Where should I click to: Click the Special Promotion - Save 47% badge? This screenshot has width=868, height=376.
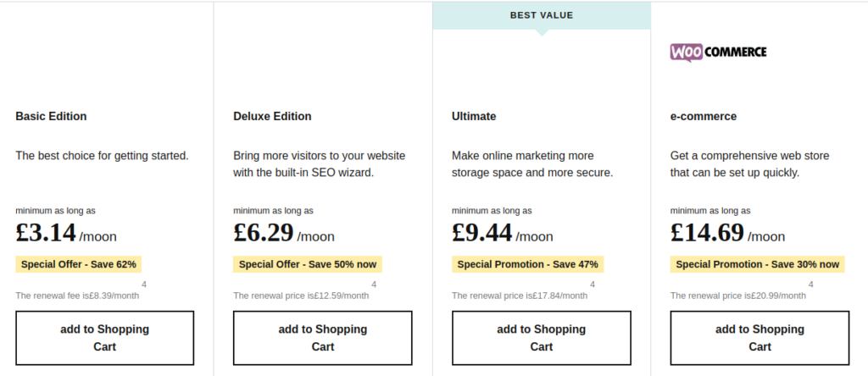pos(527,264)
